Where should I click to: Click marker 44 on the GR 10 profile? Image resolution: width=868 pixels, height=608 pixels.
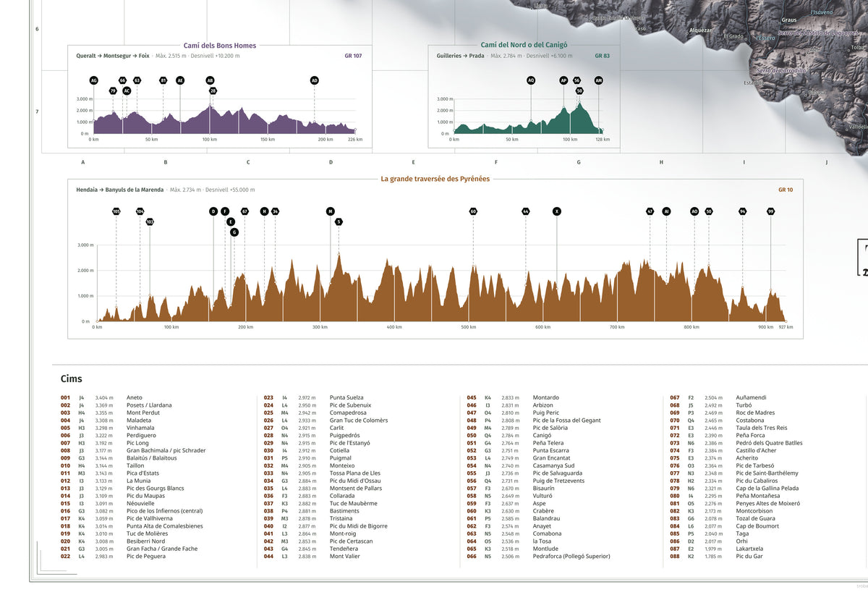point(526,211)
